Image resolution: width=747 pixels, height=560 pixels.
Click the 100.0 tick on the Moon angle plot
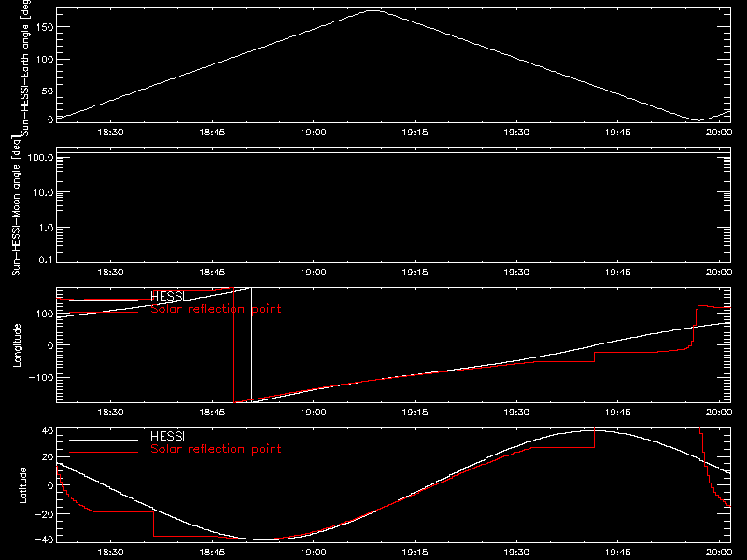click(x=40, y=158)
